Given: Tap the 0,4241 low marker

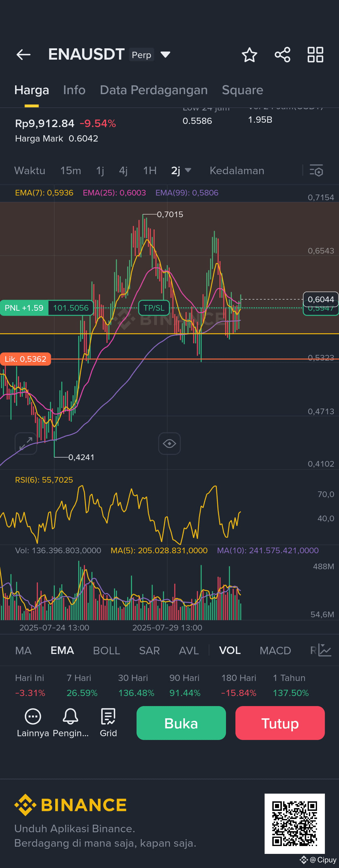Looking at the screenshot, I should point(81,457).
